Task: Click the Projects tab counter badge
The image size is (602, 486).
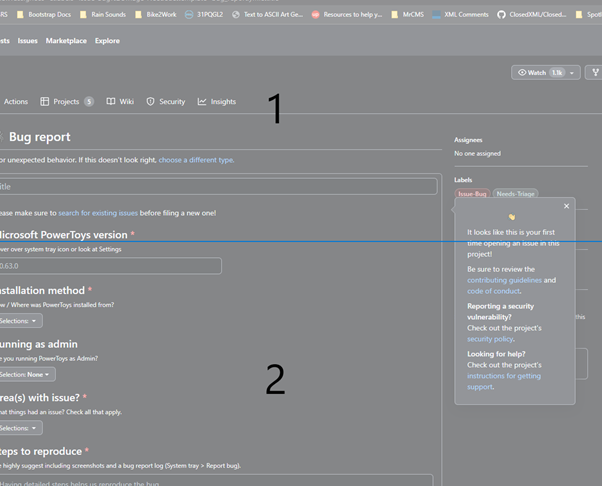Action: pos(89,102)
